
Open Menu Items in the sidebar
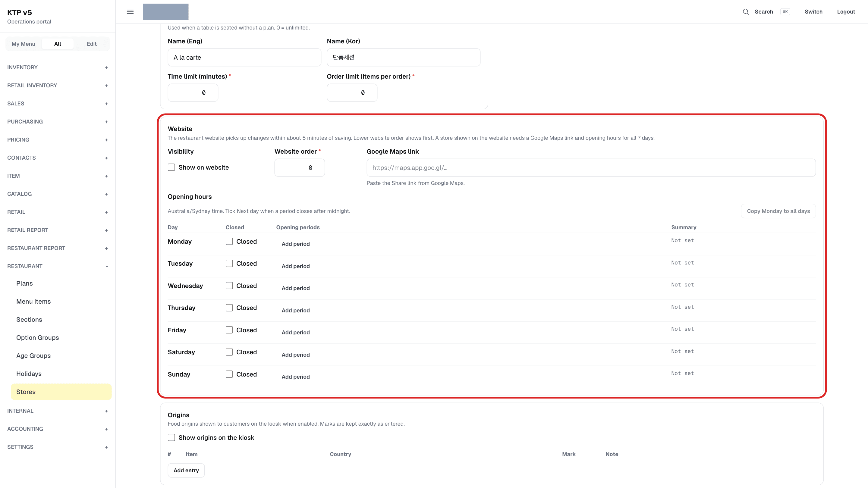point(61,302)
